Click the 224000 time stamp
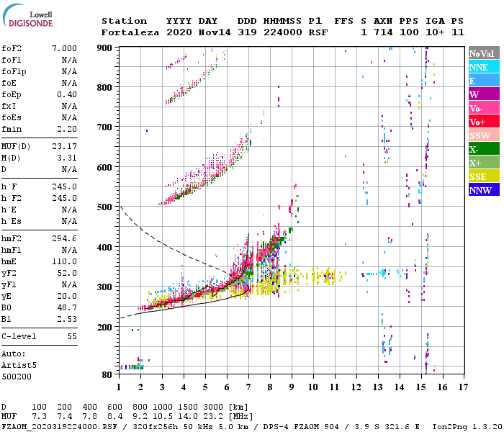Screen dimensions: 504x432 pyautogui.click(x=282, y=32)
